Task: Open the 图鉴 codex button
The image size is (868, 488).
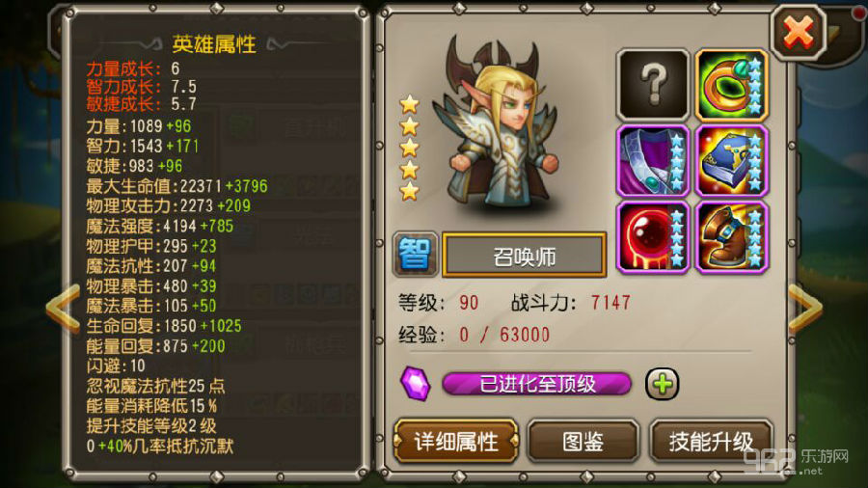Action: point(583,441)
